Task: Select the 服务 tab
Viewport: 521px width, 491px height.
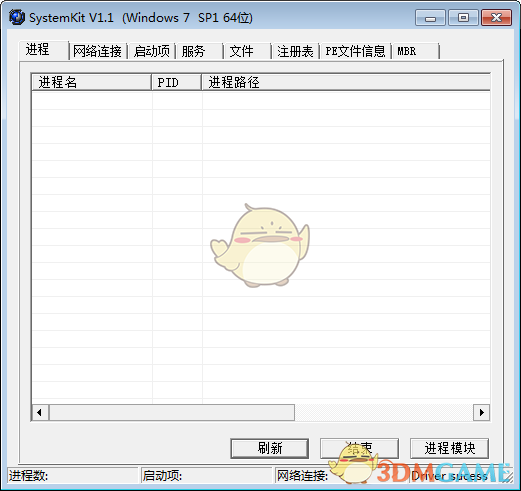Action: (x=199, y=51)
